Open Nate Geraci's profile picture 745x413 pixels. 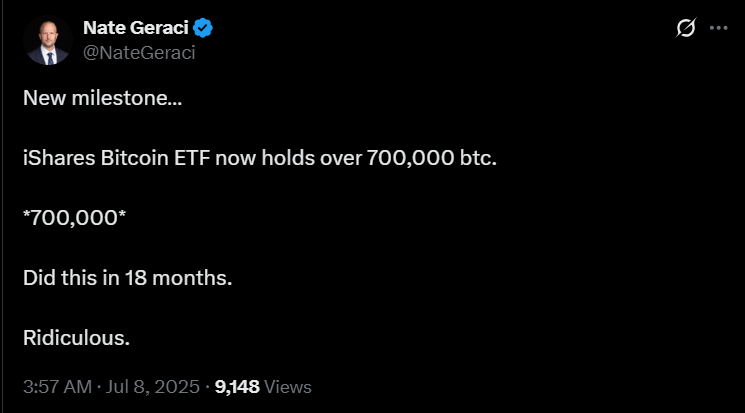coord(48,40)
